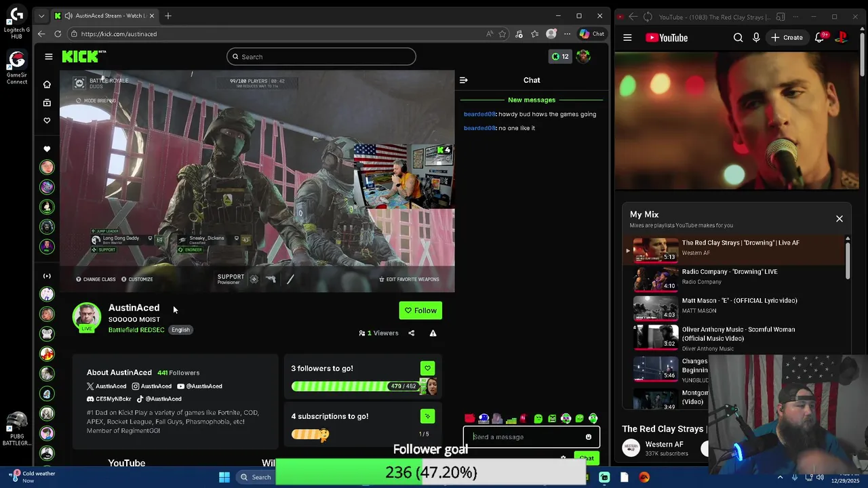
Task: Click the sparkle button on subscriptions goal card
Action: click(x=427, y=416)
